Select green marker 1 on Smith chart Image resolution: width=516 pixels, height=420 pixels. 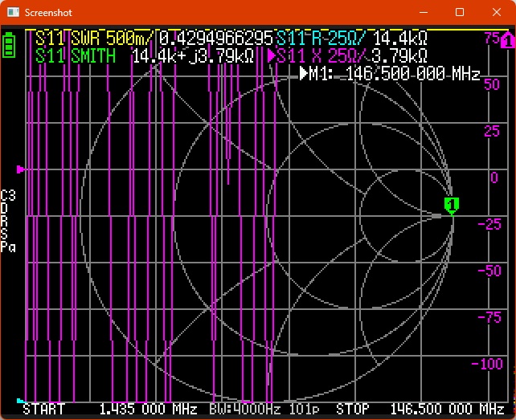[452, 204]
